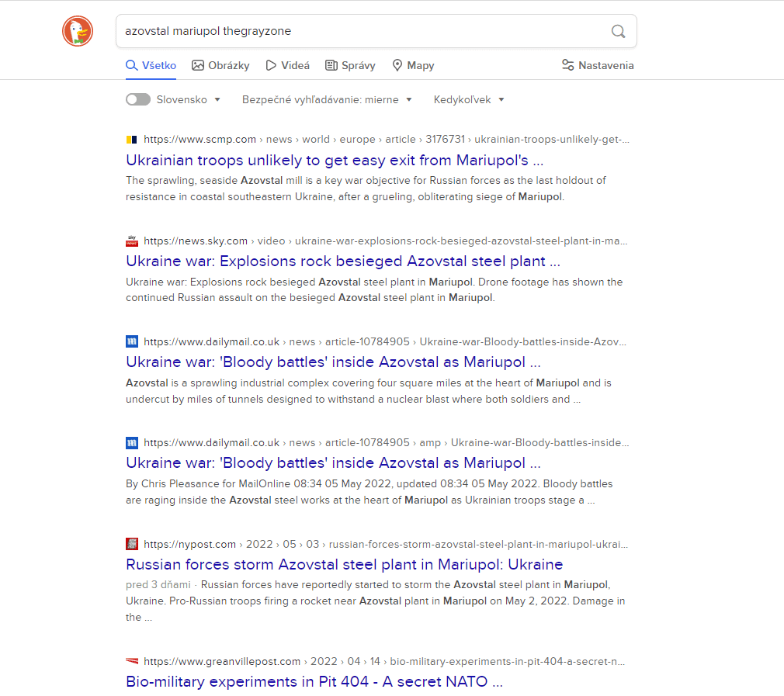Open 'Russian forces storm Azovstal steel plant' result
Viewport: 784px width, 696px height.
point(345,564)
